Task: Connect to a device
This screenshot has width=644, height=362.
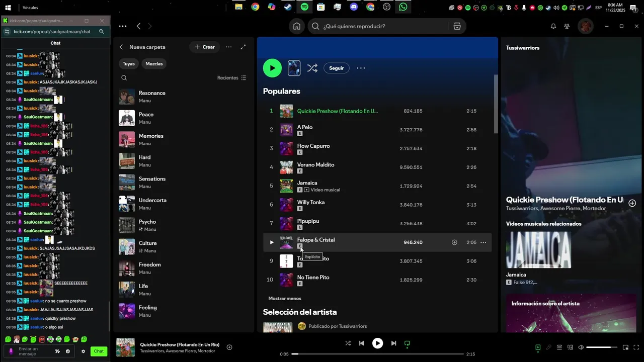Action: click(571, 347)
